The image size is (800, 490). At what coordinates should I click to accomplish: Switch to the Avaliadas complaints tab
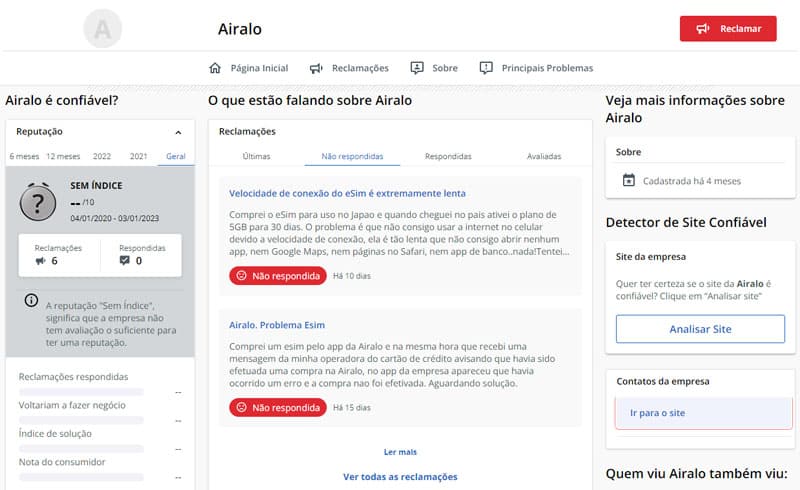544,156
